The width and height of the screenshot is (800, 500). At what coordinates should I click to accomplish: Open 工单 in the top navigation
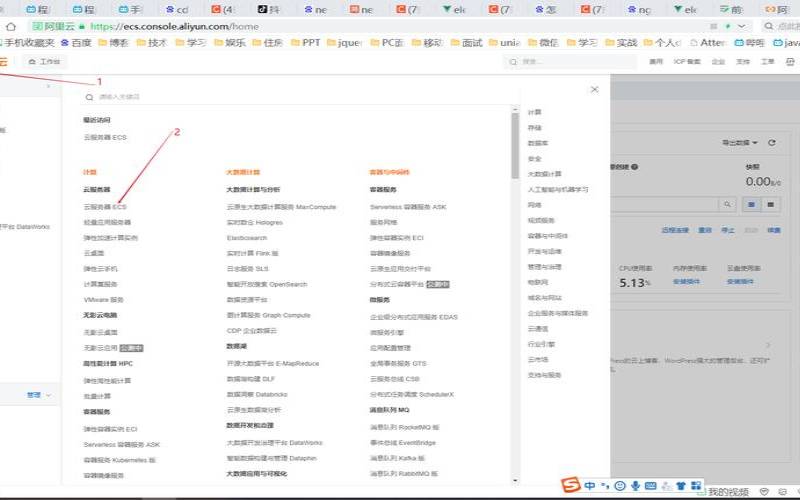768,62
